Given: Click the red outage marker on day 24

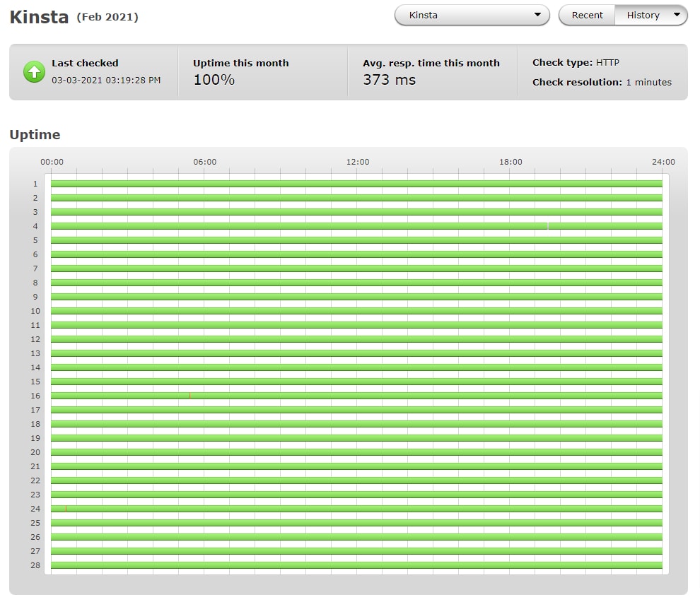Looking at the screenshot, I should (x=66, y=509).
